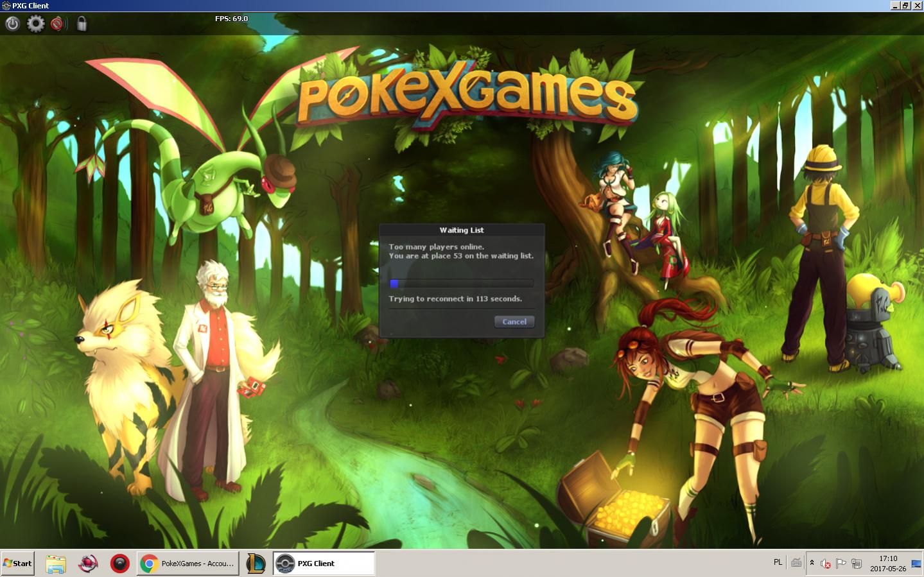Open settings via the gear icon
This screenshot has width=924, height=577.
tap(35, 24)
